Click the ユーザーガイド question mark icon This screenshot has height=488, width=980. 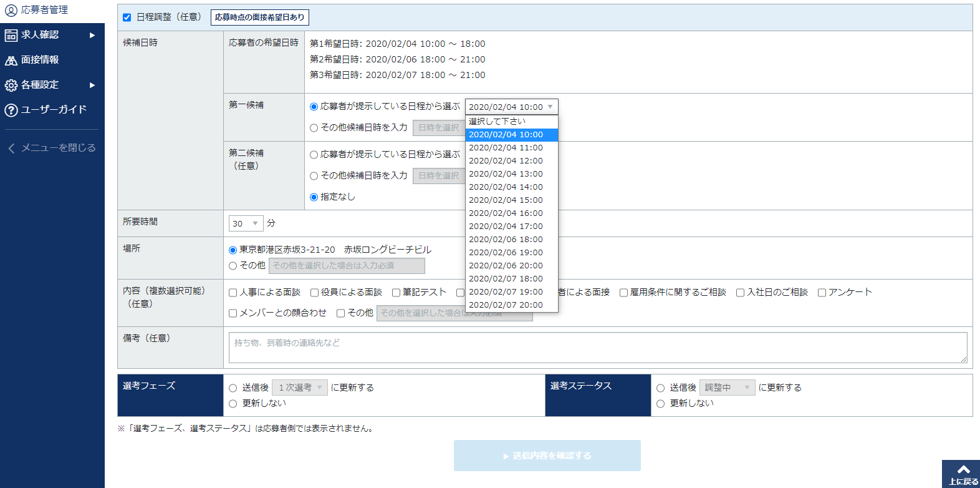tap(11, 110)
